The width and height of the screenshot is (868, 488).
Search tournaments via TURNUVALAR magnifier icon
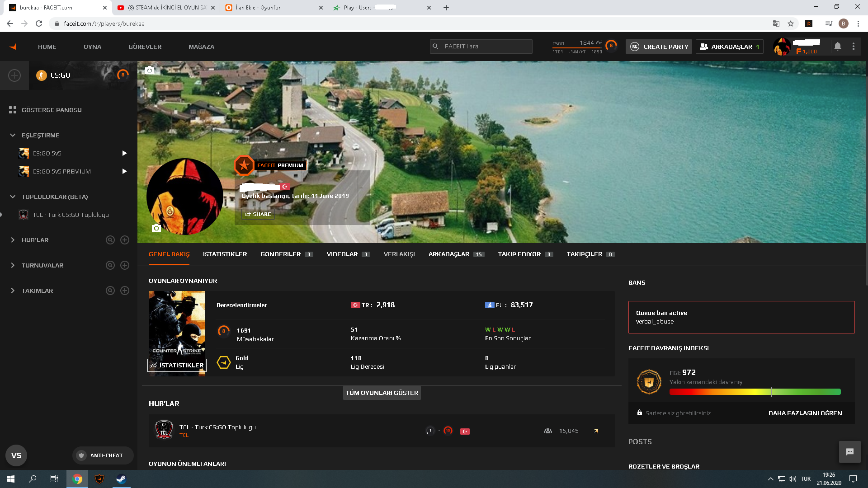point(110,265)
